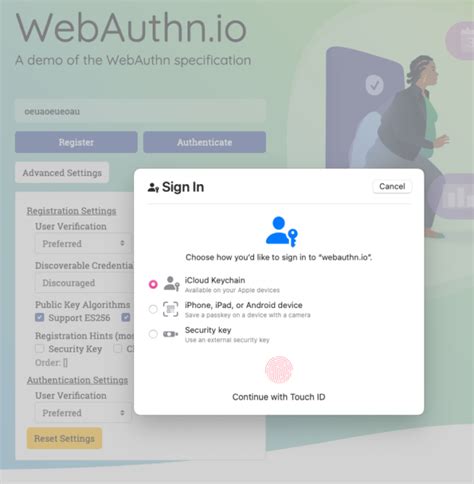The width and height of the screenshot is (474, 484).
Task: Click the Register button
Action: point(76,142)
